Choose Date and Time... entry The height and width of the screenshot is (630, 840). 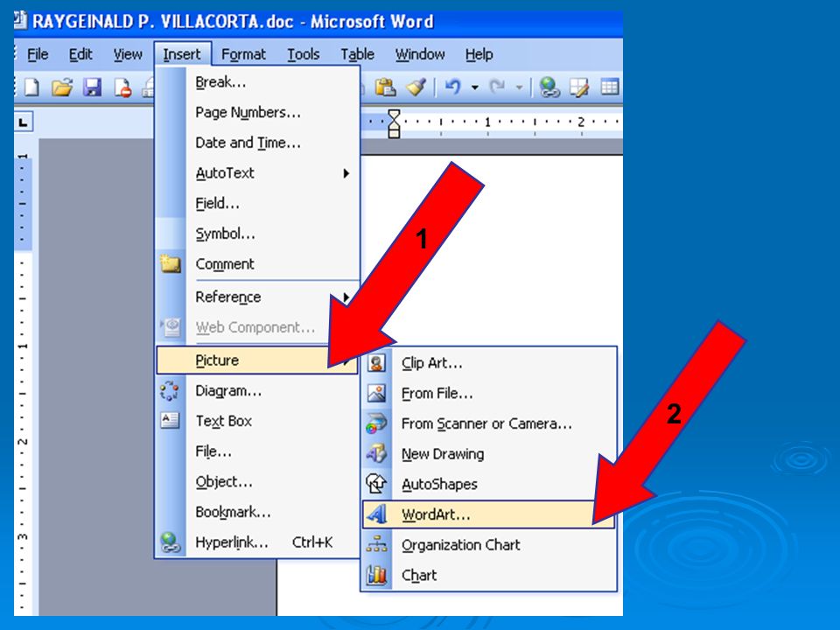[257, 143]
